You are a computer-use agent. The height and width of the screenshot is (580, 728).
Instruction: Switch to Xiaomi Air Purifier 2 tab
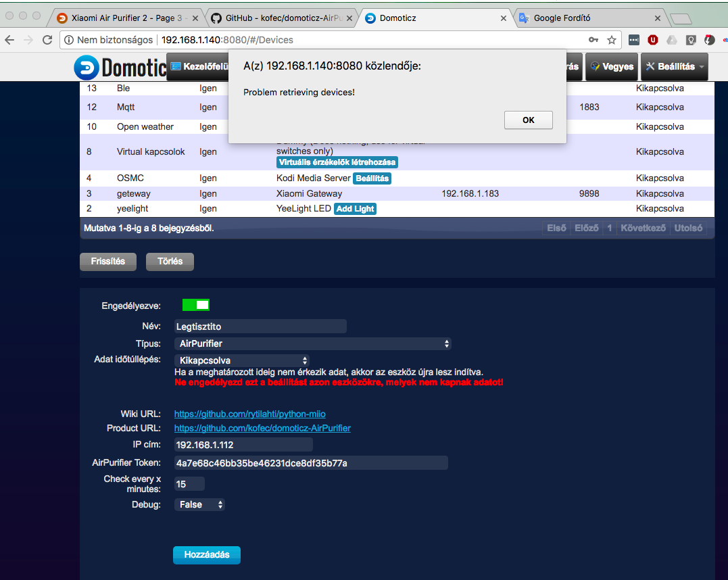(x=126, y=18)
